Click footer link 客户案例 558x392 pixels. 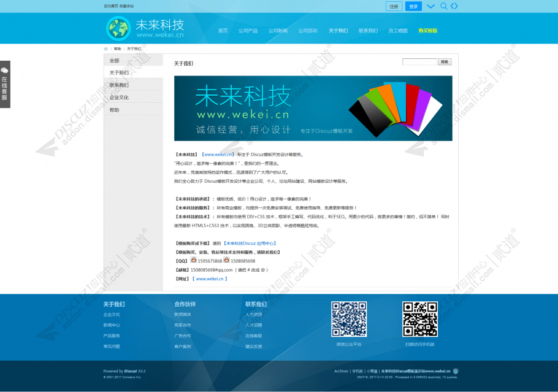183,347
